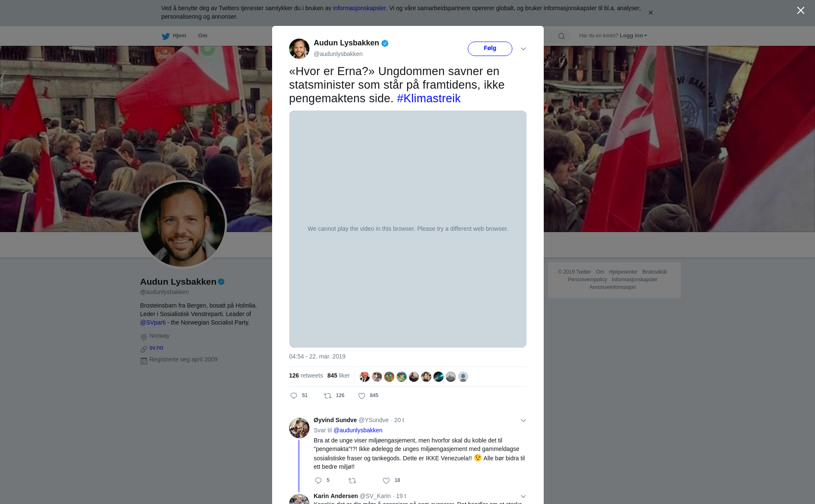Open the #Klimastreik hashtag link

point(429,98)
